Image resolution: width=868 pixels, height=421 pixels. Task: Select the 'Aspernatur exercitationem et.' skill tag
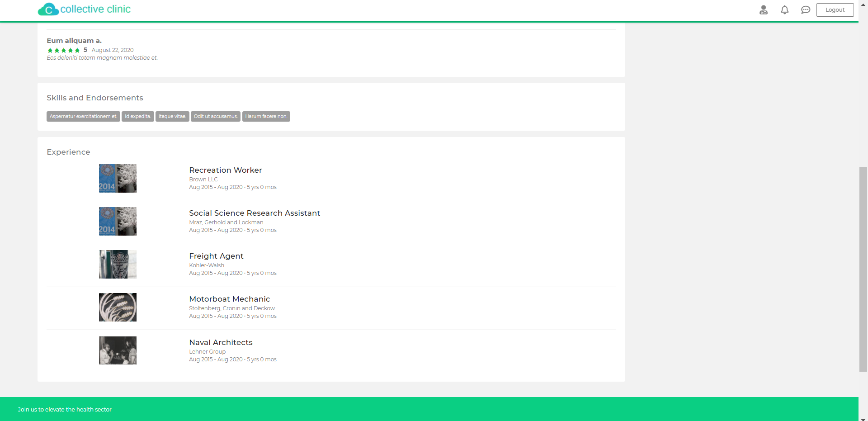pyautogui.click(x=83, y=117)
